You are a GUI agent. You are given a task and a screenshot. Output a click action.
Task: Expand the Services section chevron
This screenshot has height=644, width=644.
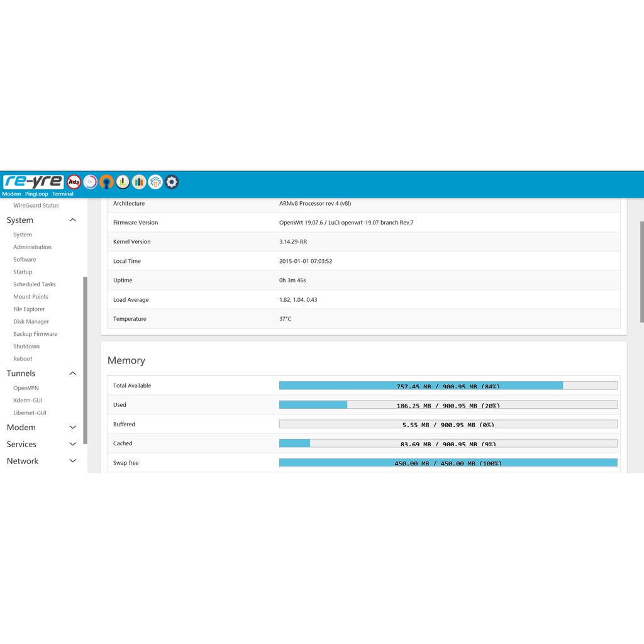coord(73,445)
